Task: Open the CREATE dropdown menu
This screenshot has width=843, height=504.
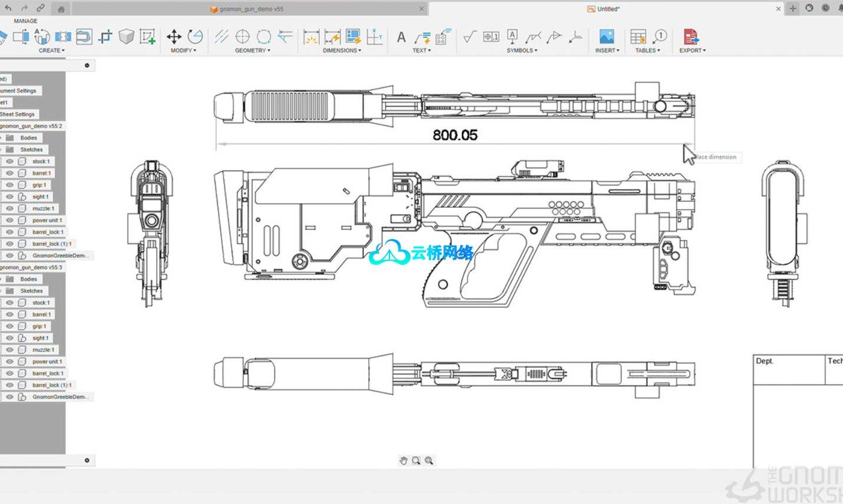Action: (52, 51)
